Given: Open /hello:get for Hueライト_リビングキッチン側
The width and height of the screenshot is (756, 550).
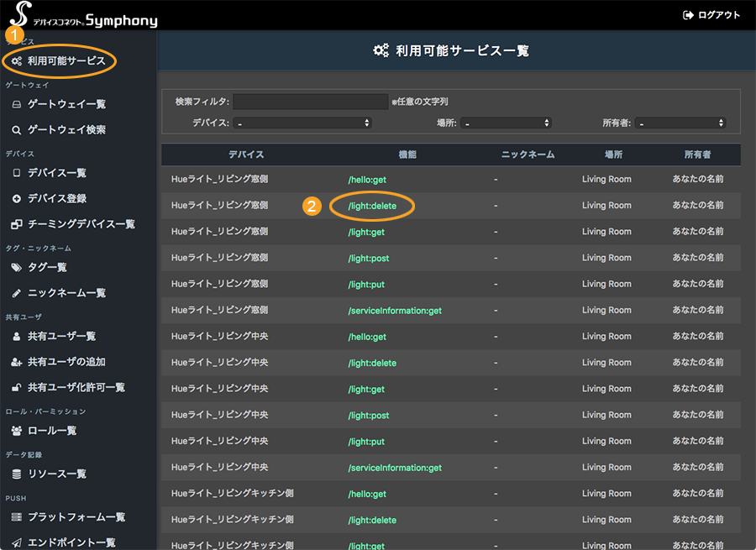Looking at the screenshot, I should pyautogui.click(x=367, y=494).
